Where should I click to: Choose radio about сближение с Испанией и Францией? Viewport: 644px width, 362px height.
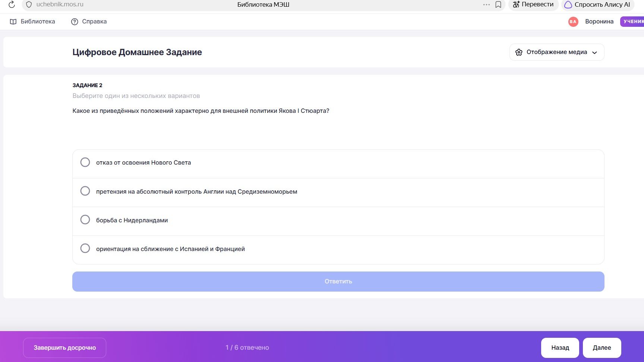click(85, 248)
